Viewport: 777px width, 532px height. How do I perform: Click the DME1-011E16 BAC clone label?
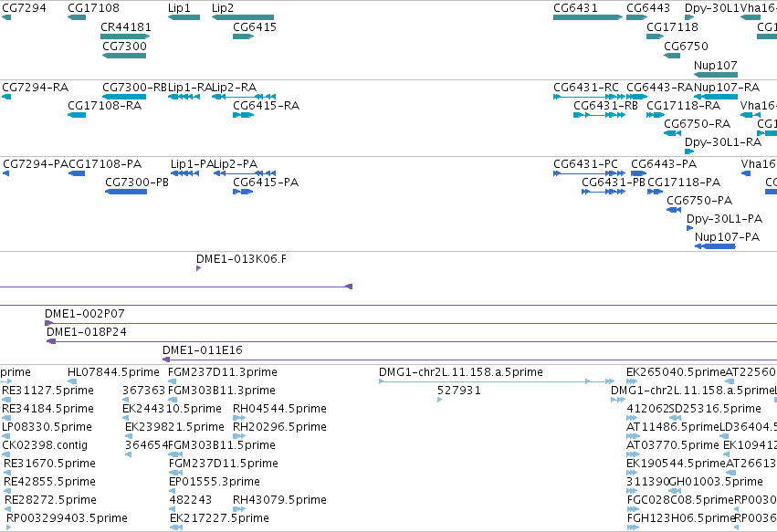[203, 350]
